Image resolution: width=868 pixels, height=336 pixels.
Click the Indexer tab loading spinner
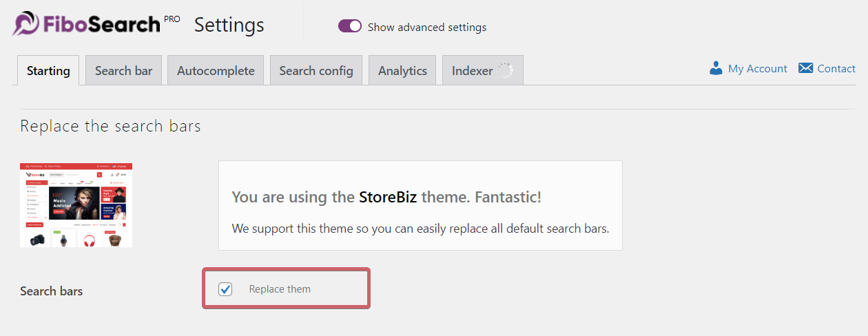click(506, 71)
